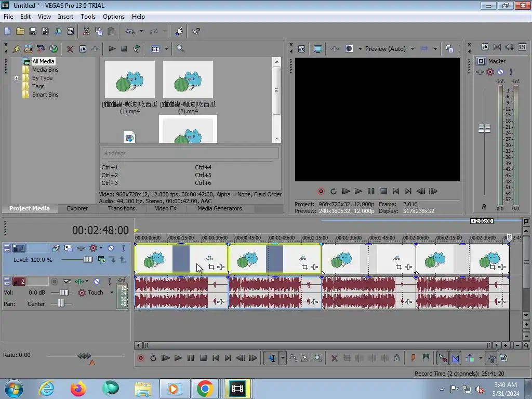Viewport: 532px width, 399px height.
Task: Open track FX on video track 1
Action: [x=81, y=248]
